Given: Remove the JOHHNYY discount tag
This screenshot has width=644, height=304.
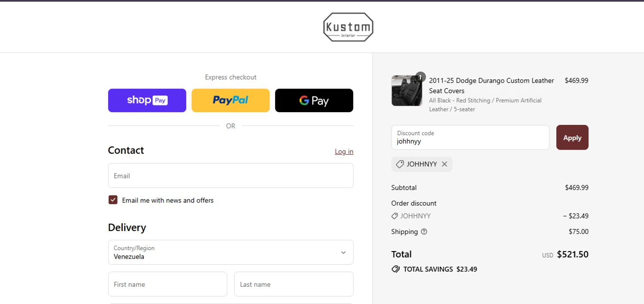Looking at the screenshot, I should click(x=444, y=164).
